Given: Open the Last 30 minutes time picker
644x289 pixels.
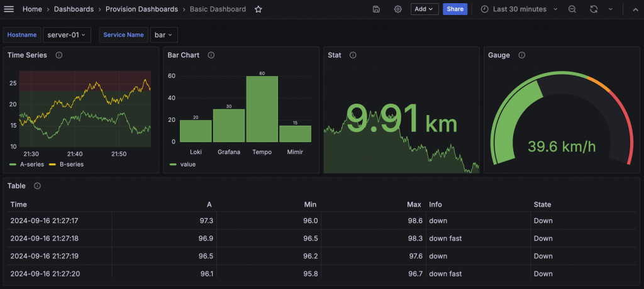Looking at the screenshot, I should (x=519, y=9).
